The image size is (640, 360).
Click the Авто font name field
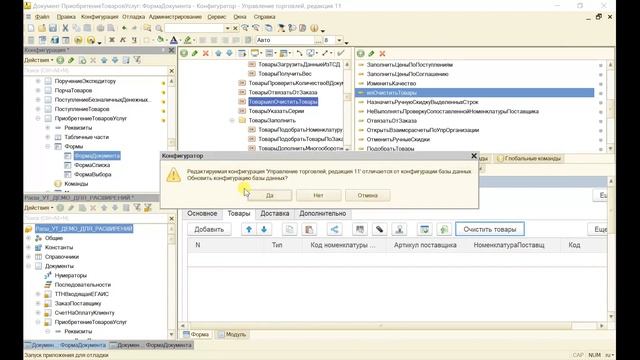tap(285, 40)
